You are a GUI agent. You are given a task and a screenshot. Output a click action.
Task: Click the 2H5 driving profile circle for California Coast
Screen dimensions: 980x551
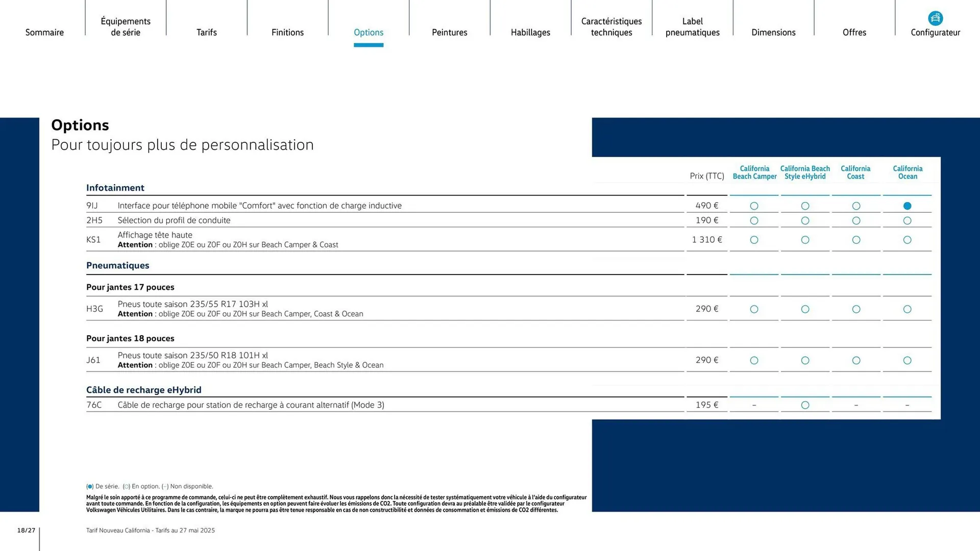[855, 220]
